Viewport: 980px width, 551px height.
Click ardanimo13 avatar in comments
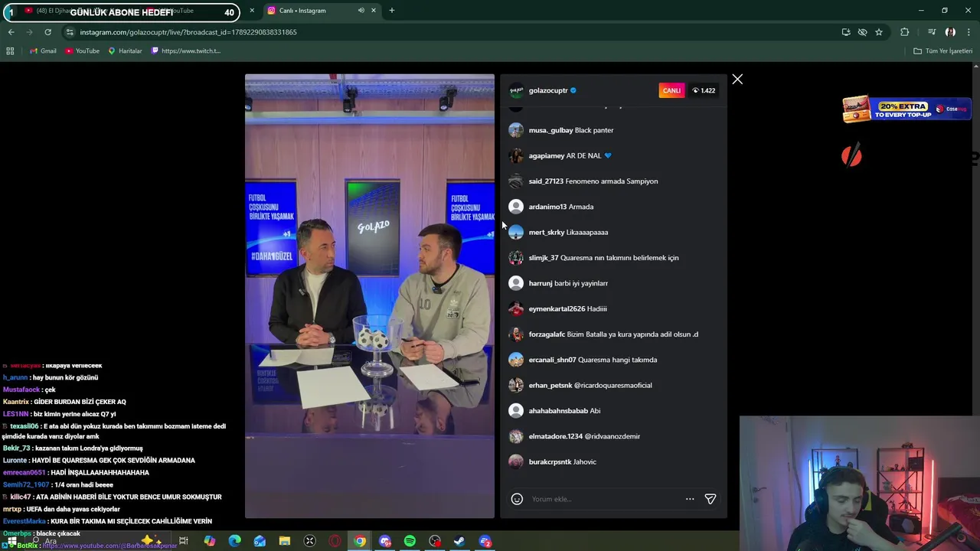tap(516, 207)
